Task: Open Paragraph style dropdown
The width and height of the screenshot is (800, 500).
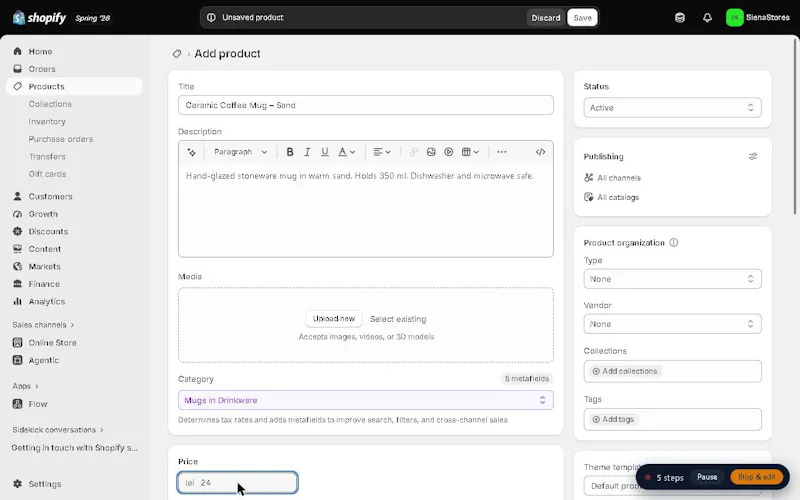Action: coord(240,152)
